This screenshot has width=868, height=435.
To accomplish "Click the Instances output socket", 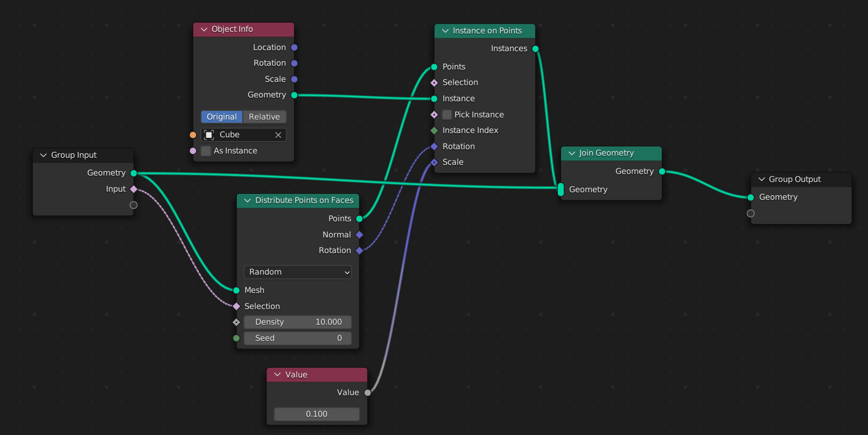I will (x=536, y=49).
